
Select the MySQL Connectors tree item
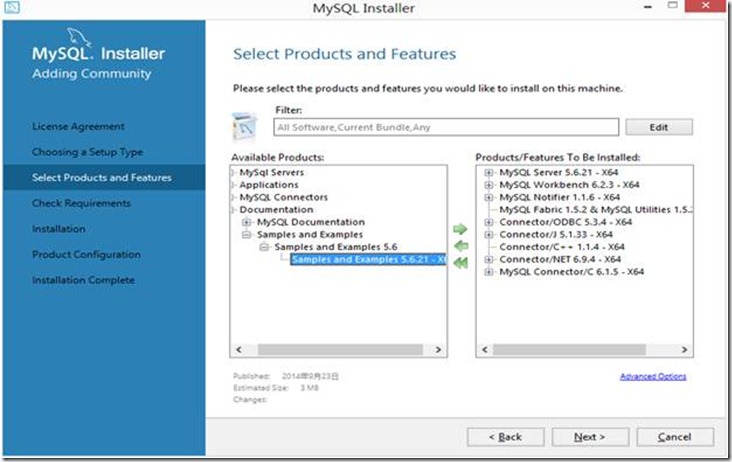tap(283, 197)
